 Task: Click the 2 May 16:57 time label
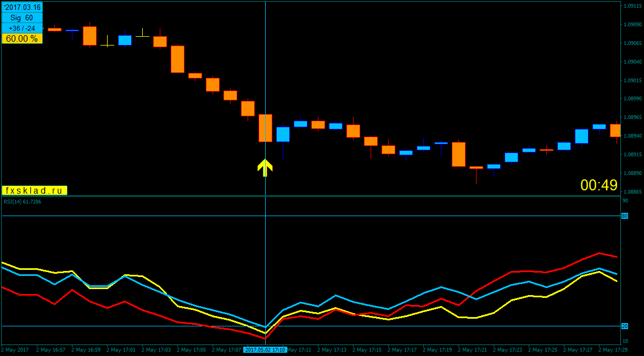tap(51, 349)
